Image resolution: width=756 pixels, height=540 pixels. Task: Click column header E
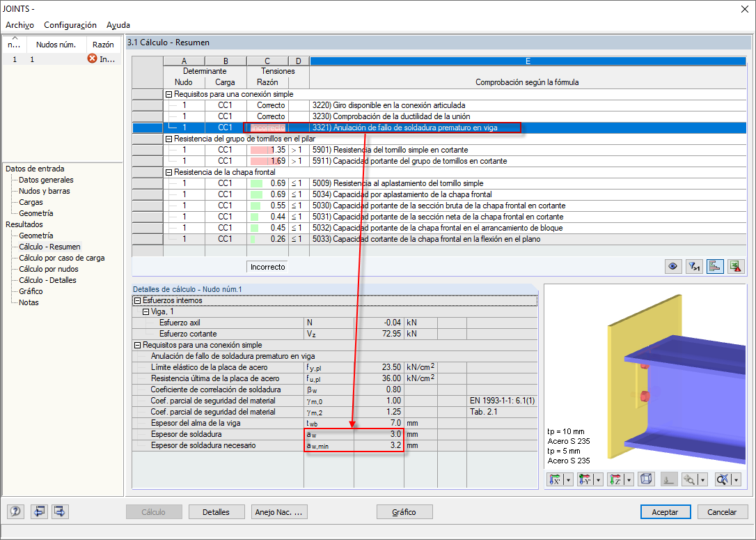[x=528, y=61]
